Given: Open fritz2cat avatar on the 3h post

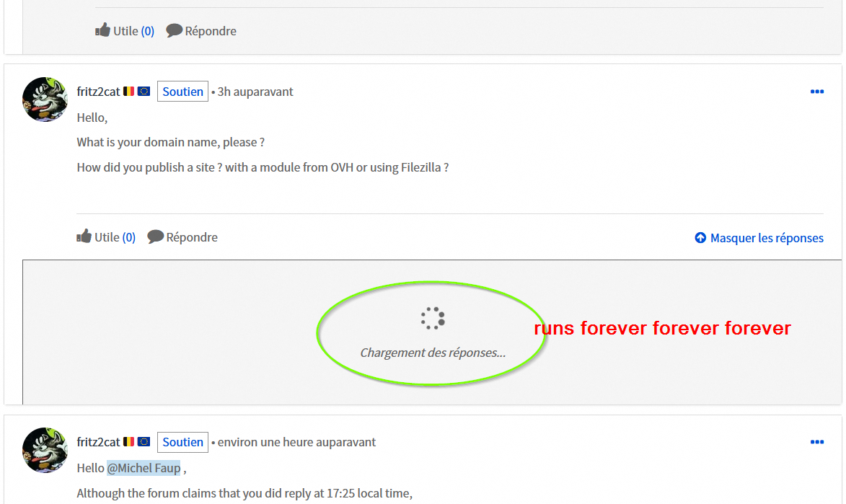Looking at the screenshot, I should (x=45, y=100).
